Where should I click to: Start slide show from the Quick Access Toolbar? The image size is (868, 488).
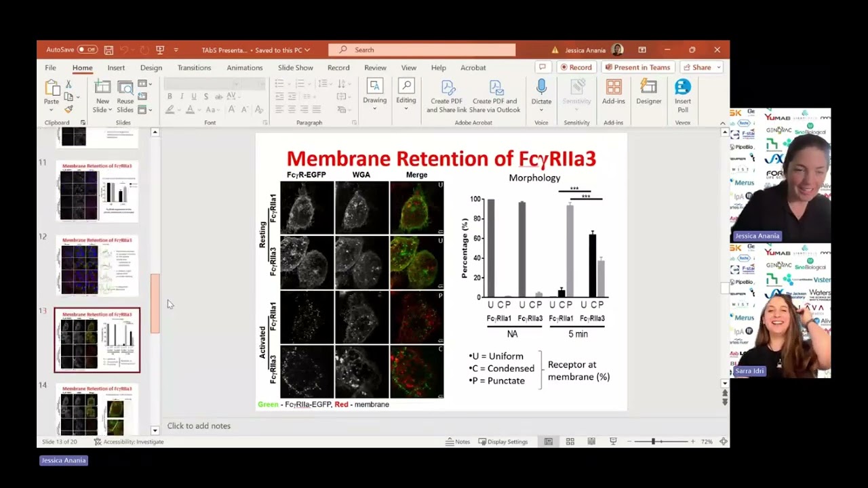pyautogui.click(x=160, y=49)
